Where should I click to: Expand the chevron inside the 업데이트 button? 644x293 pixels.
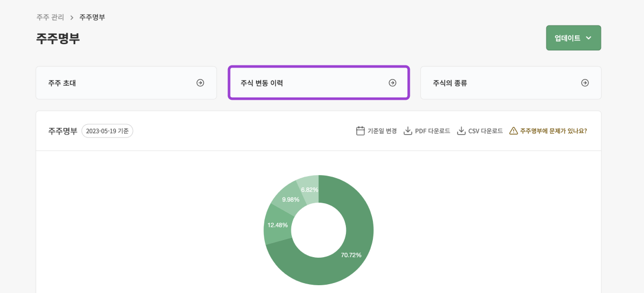tap(588, 38)
